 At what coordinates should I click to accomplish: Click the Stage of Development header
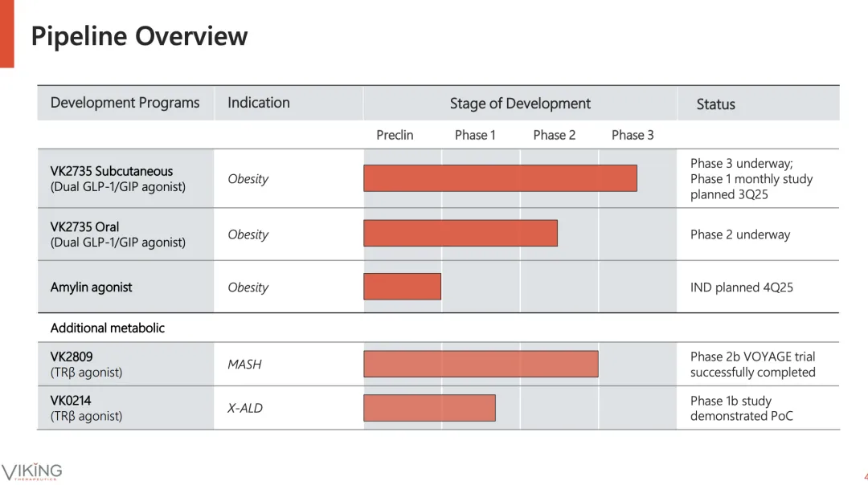coord(520,104)
